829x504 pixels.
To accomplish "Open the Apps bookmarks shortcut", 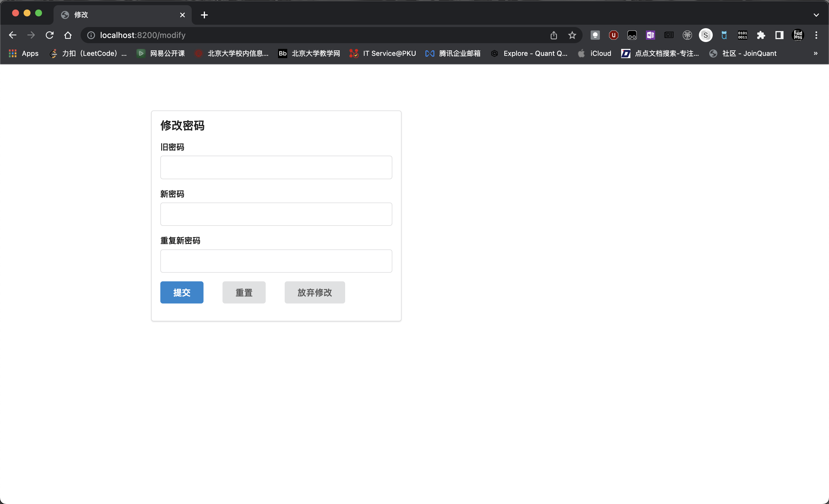I will pyautogui.click(x=24, y=53).
